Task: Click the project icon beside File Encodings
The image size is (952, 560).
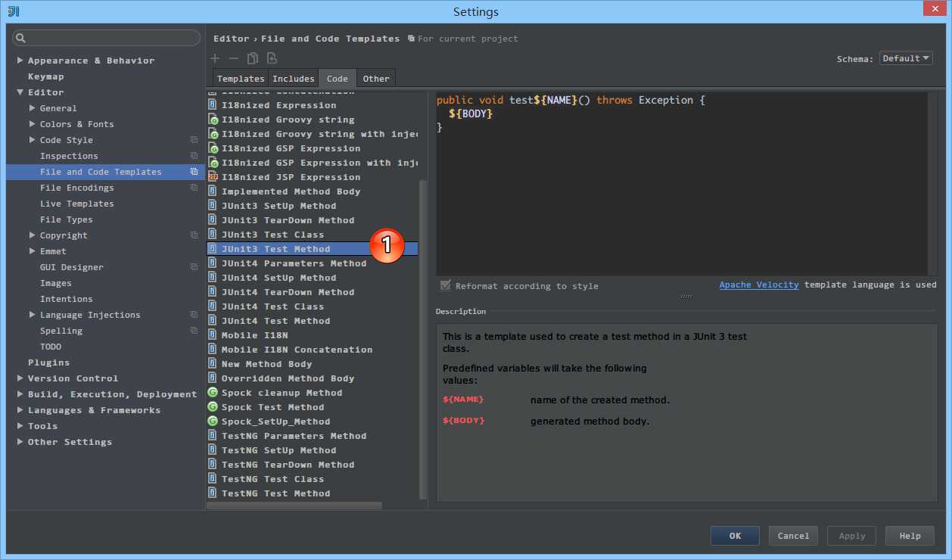Action: [194, 188]
